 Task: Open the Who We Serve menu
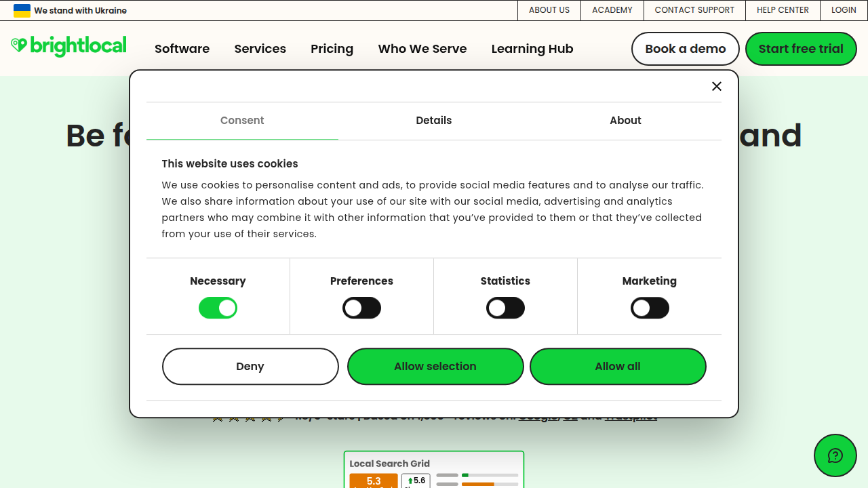422,49
